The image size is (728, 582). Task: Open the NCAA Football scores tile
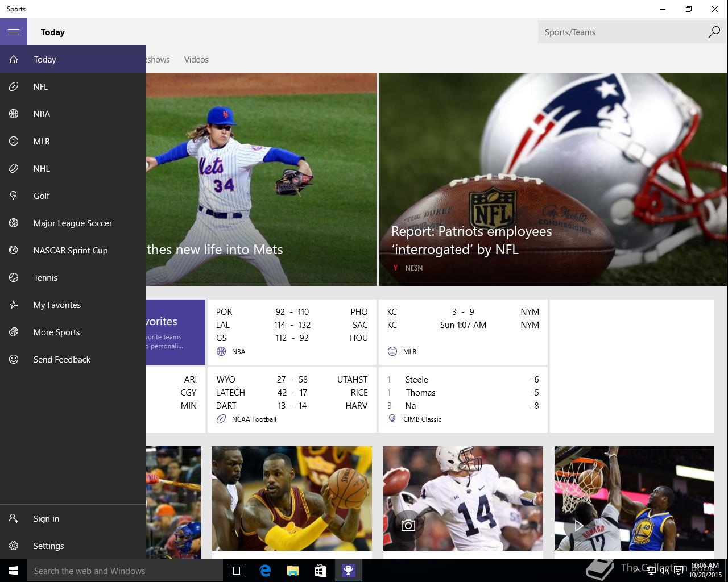pyautogui.click(x=292, y=400)
